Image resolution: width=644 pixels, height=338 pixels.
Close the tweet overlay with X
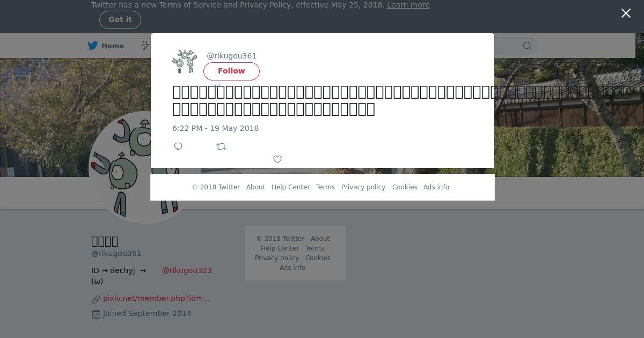(626, 13)
